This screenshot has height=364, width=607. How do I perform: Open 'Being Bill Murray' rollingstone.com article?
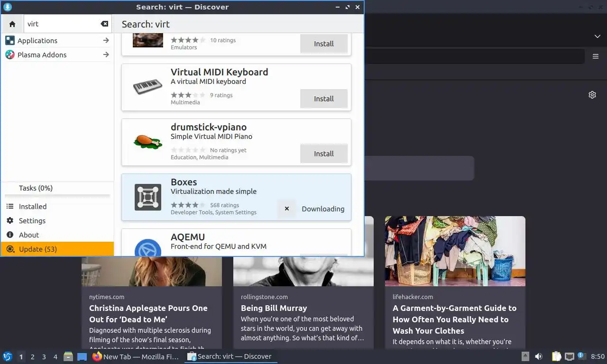coord(274,308)
